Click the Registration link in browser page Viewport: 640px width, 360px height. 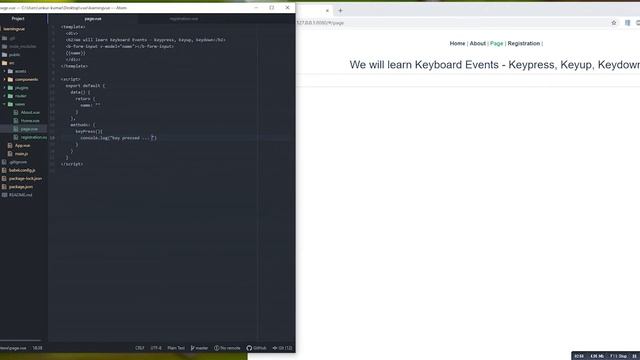(x=524, y=43)
